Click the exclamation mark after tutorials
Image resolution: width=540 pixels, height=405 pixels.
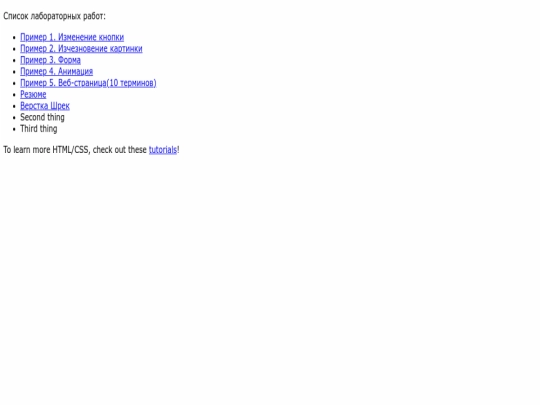[178, 150]
